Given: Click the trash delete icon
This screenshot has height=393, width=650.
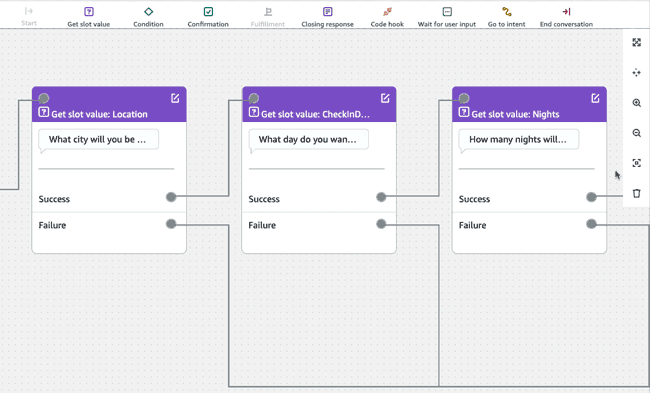Looking at the screenshot, I should coord(637,193).
